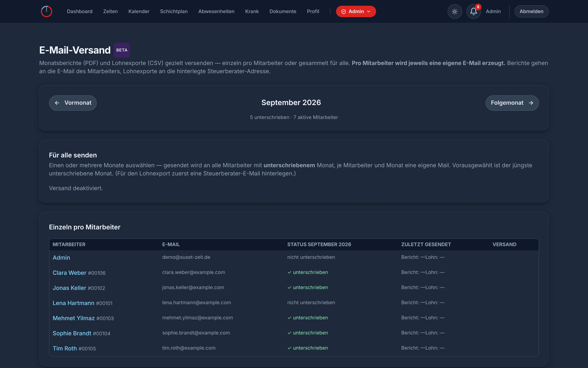Go to the Krank section
Screen dimensions: 588x368
[252, 11]
